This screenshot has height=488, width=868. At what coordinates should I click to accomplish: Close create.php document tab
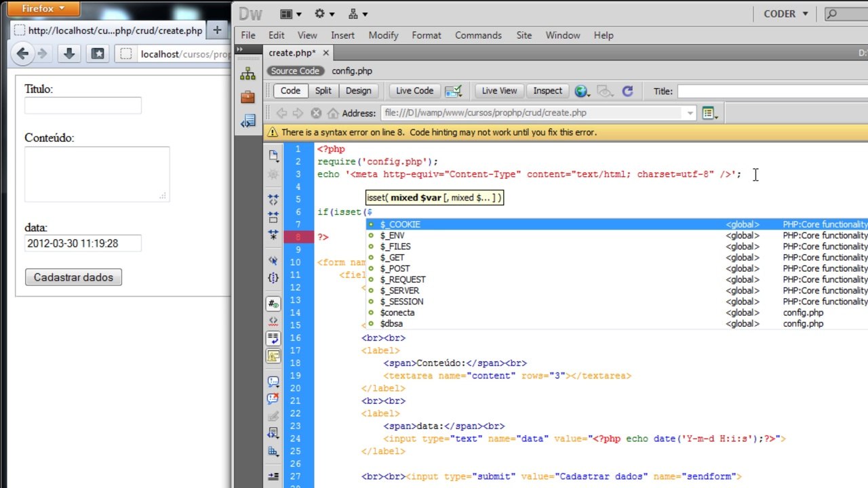325,53
